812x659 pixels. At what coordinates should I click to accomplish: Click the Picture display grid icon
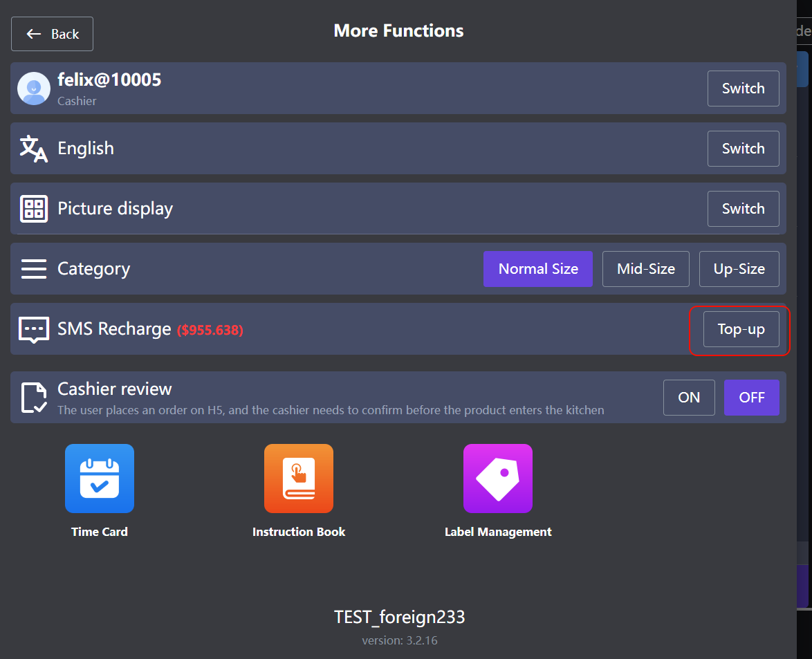34,209
